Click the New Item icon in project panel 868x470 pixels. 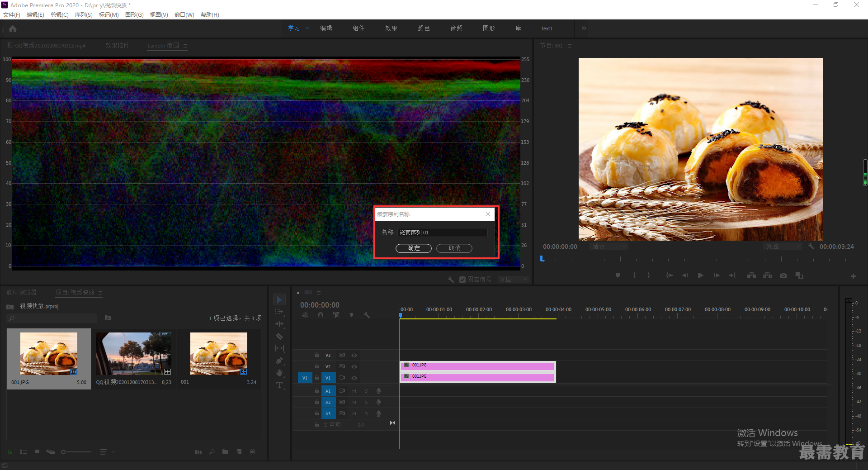[239, 451]
